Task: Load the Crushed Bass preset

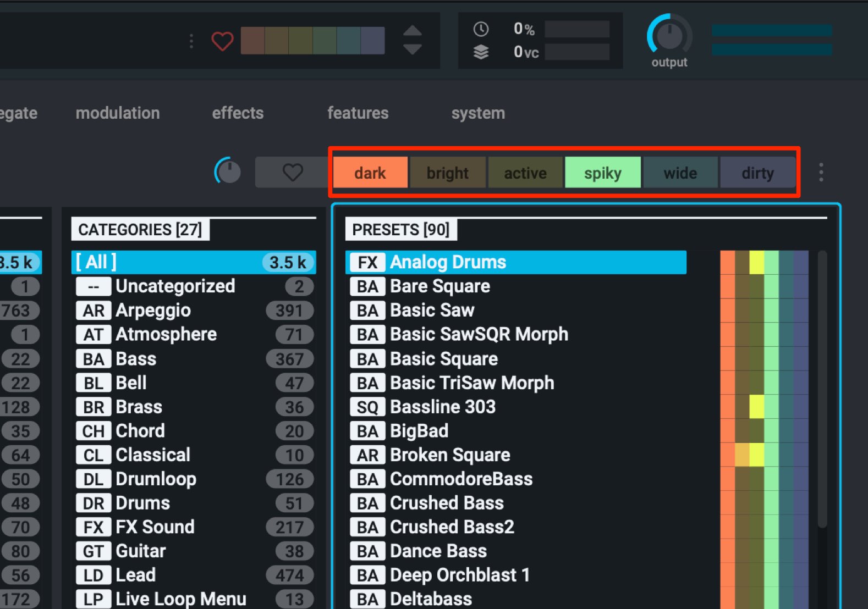Action: tap(516, 503)
